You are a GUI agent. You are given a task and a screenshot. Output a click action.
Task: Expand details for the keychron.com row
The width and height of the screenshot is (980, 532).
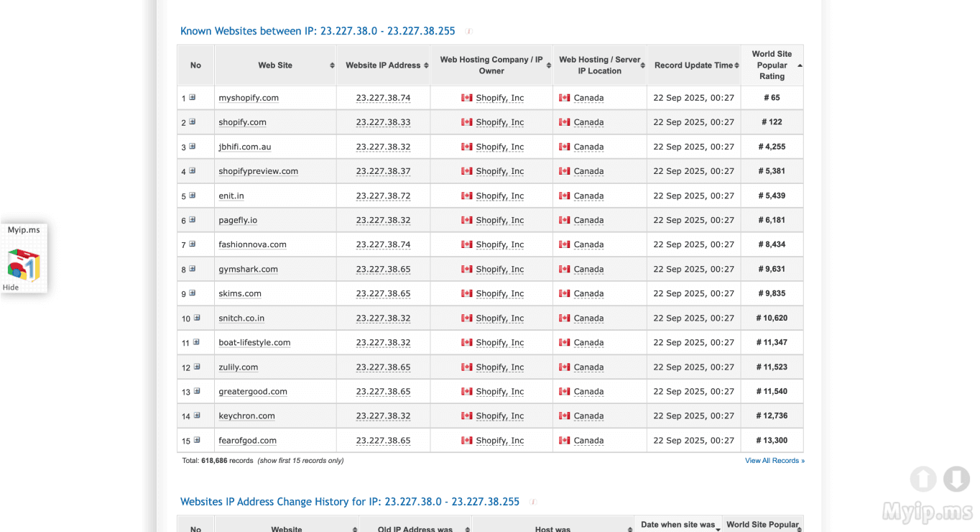pos(195,415)
